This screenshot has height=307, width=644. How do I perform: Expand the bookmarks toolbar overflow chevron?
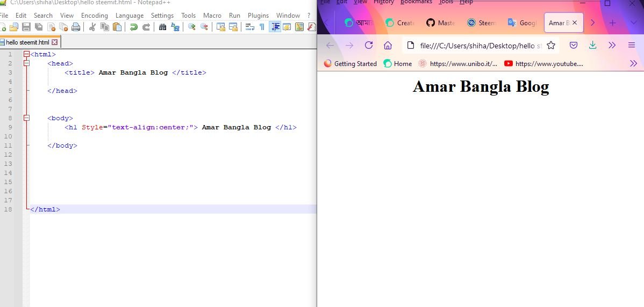click(633, 63)
